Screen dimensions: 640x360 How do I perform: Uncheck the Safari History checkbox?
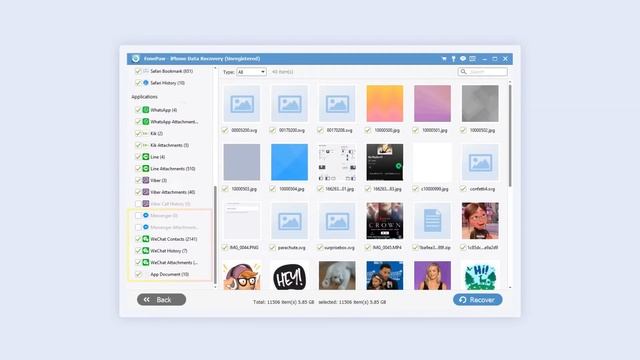[x=138, y=83]
